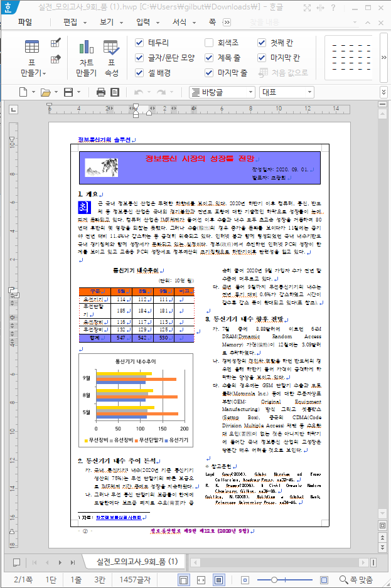Select the draw table pencil icon
Screen dimensions: 391x588
click(x=55, y=43)
